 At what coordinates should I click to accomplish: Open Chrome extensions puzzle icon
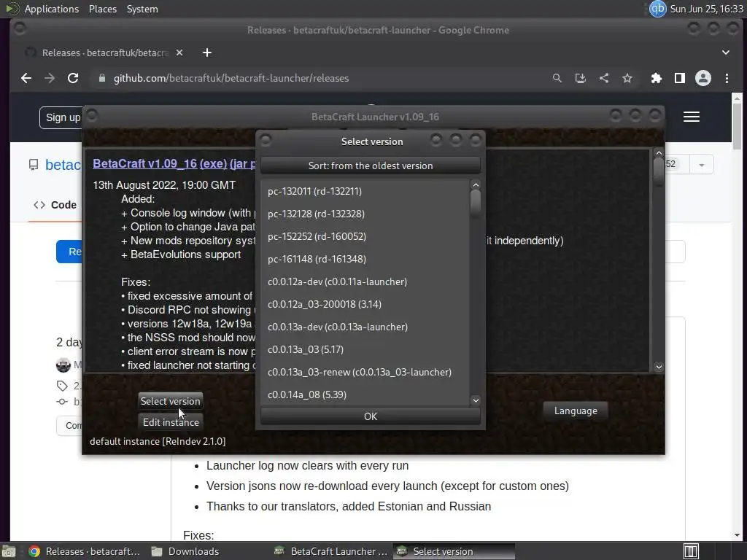tap(657, 78)
